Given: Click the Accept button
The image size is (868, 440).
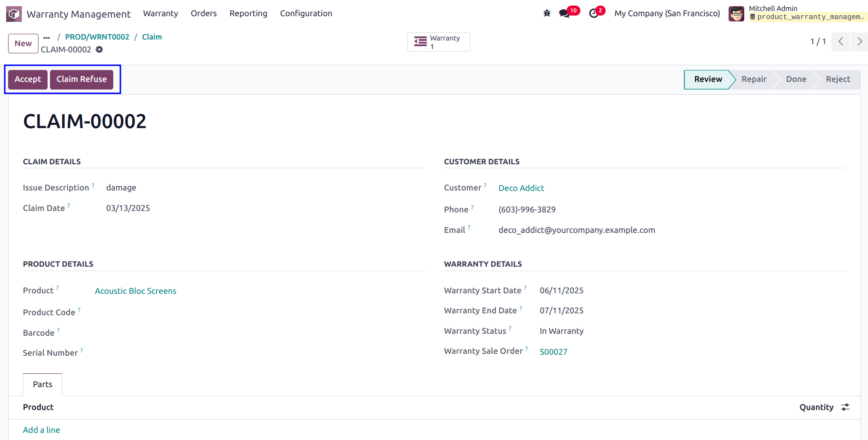Looking at the screenshot, I should pyautogui.click(x=28, y=80).
